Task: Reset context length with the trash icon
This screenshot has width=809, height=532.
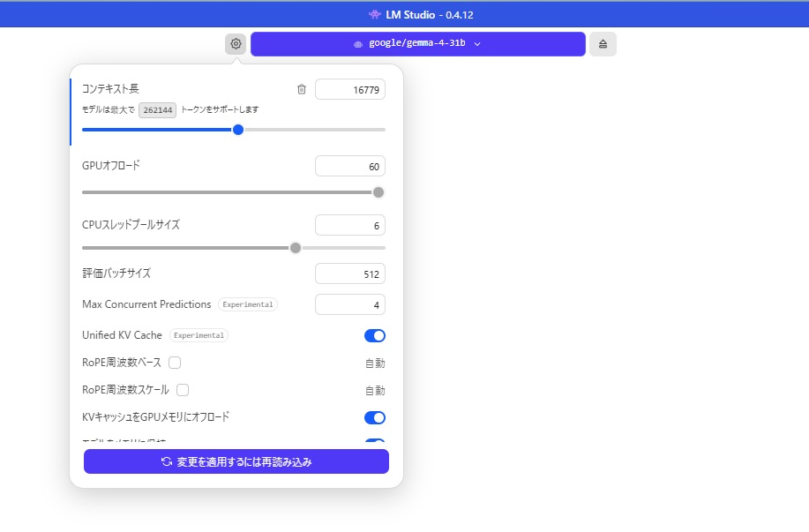Action: (x=302, y=89)
